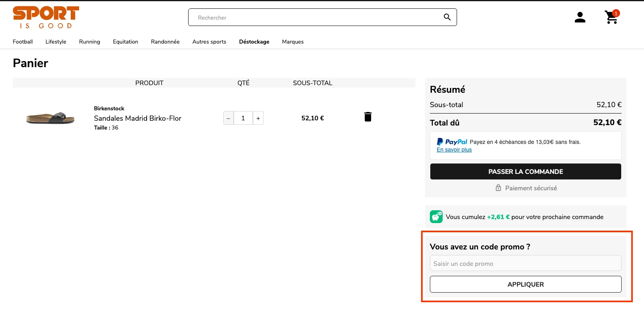The width and height of the screenshot is (644, 317).
Task: Open Sandales Madrid Birko-Flor product link
Action: click(x=137, y=118)
